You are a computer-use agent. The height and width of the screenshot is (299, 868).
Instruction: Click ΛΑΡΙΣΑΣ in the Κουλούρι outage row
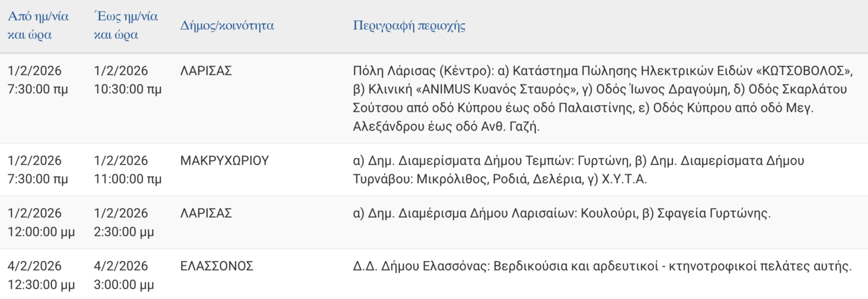(206, 213)
